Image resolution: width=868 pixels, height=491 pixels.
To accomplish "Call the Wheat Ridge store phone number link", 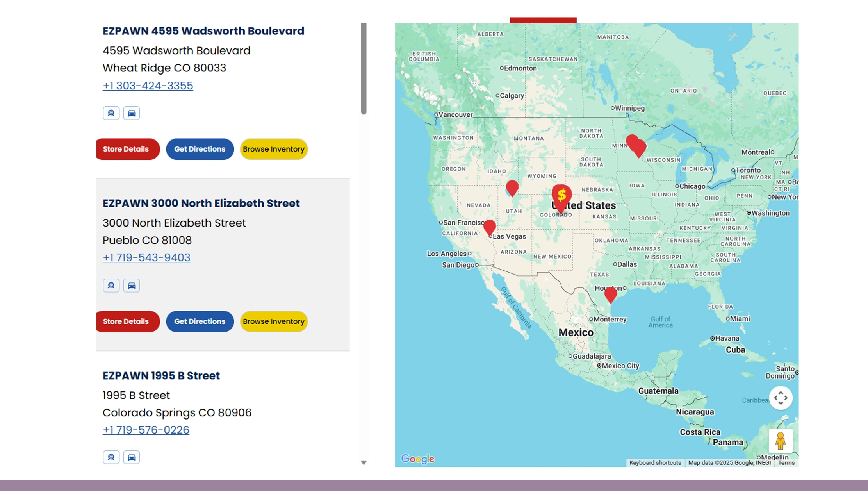I will point(147,86).
